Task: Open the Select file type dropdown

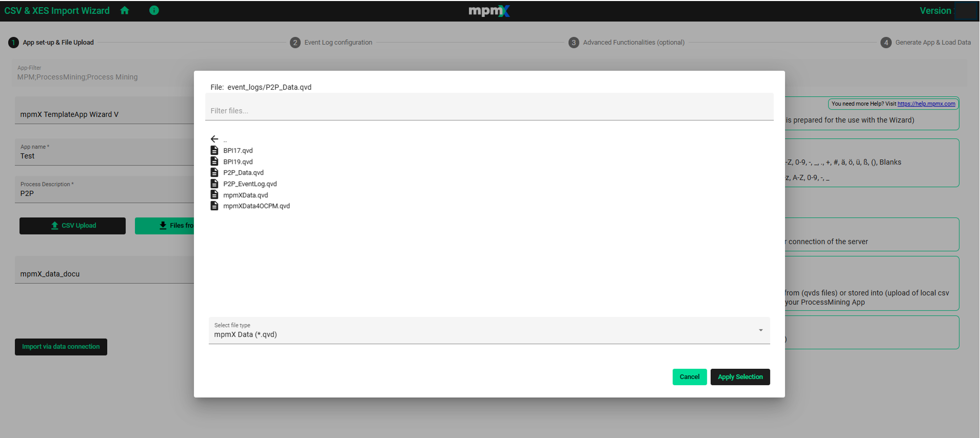Action: point(489,330)
